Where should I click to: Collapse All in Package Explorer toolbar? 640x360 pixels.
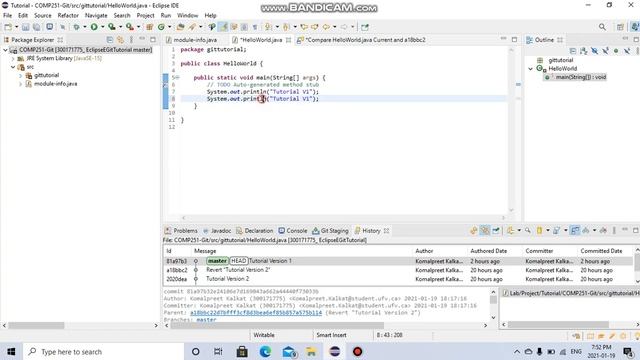click(110, 40)
